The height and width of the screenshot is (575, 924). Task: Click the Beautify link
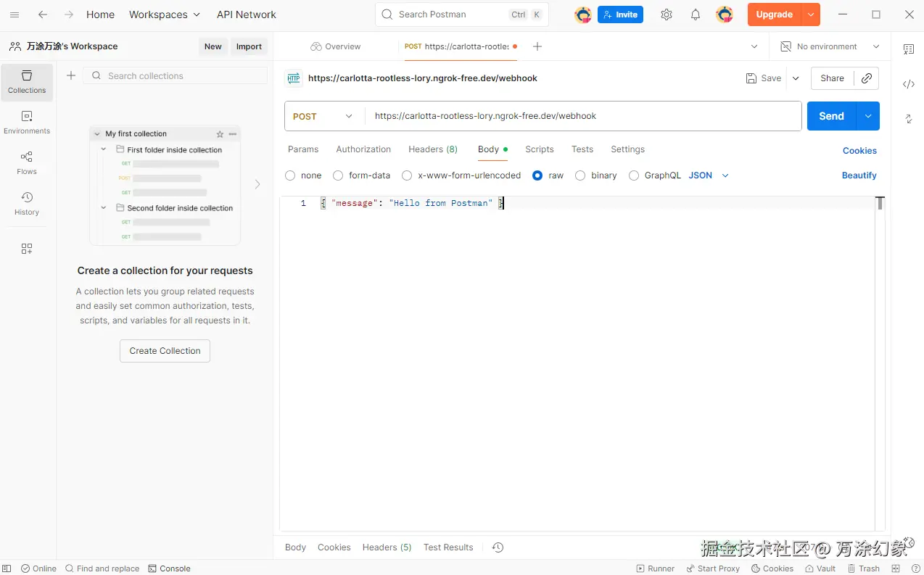click(859, 175)
